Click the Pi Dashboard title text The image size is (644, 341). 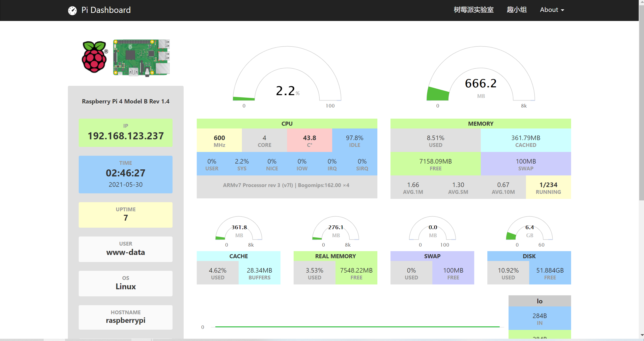click(106, 10)
